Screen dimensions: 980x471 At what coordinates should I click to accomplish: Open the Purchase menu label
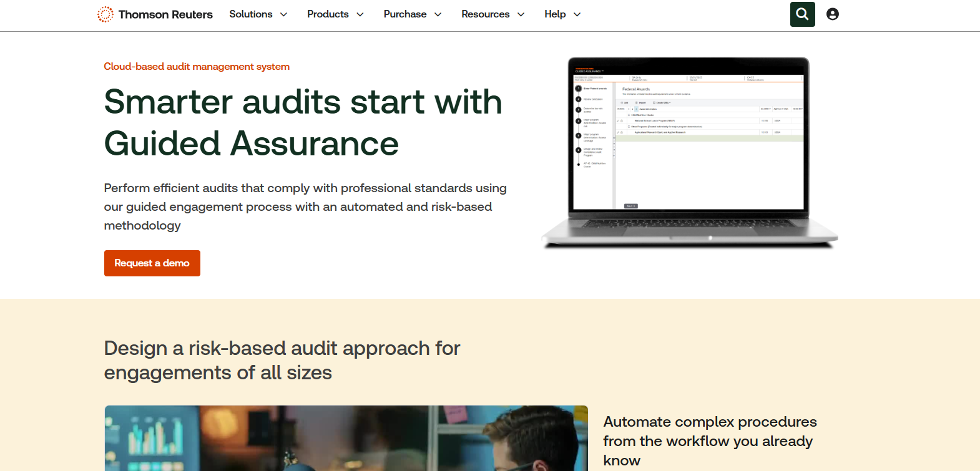tap(405, 14)
